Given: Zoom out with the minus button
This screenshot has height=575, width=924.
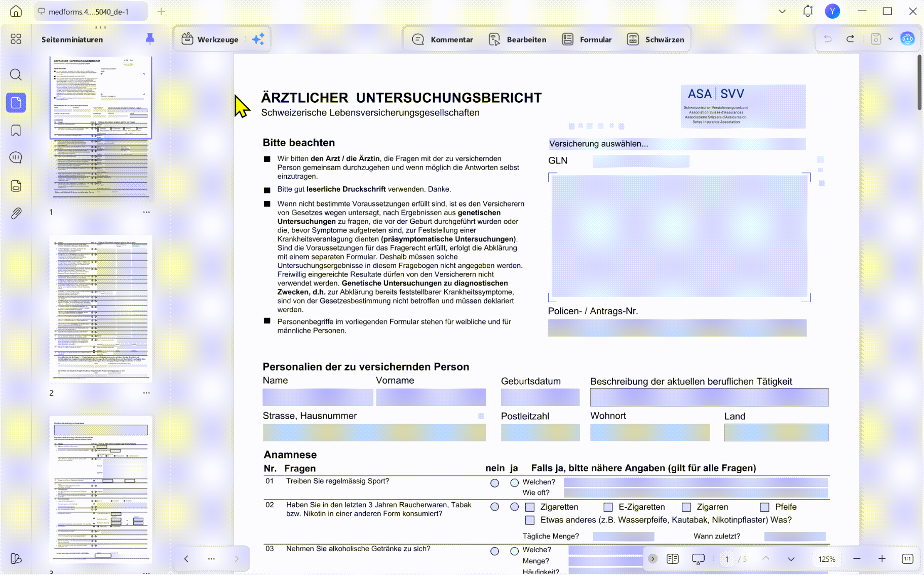Looking at the screenshot, I should click(x=857, y=559).
